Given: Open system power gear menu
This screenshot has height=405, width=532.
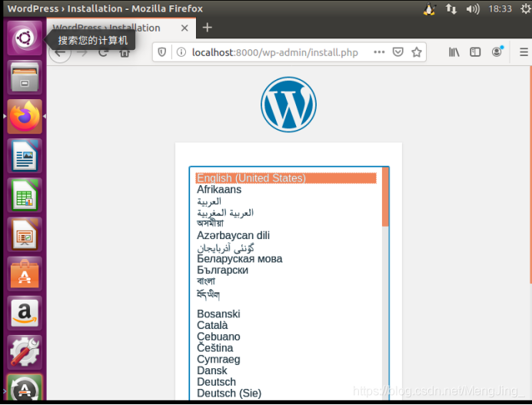Looking at the screenshot, I should 526,8.
